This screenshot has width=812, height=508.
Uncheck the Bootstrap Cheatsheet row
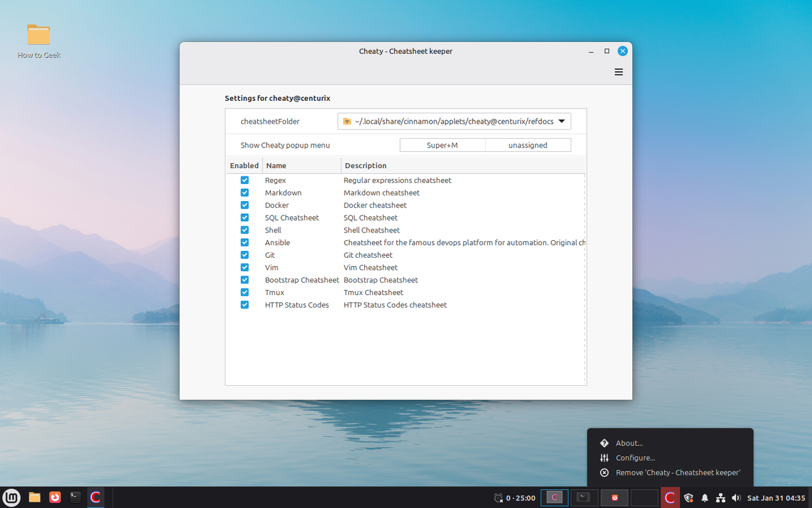244,280
